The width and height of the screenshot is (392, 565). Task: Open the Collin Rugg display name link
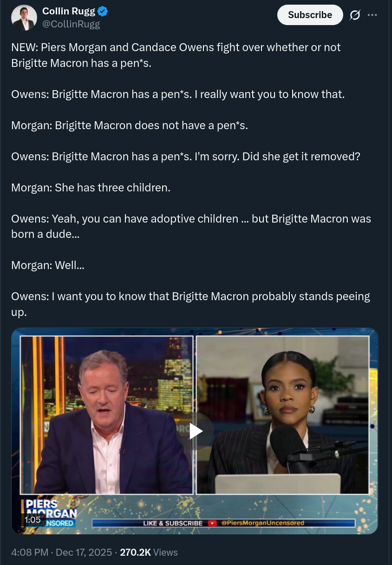point(69,12)
